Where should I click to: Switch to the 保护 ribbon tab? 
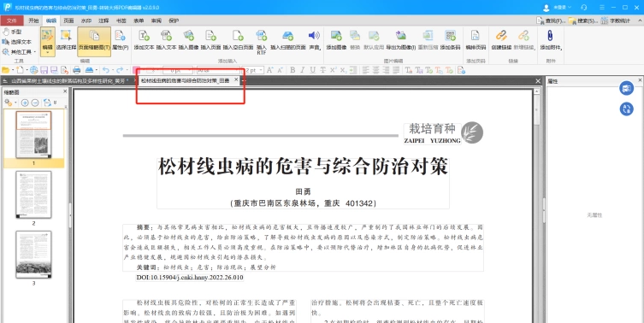(174, 21)
